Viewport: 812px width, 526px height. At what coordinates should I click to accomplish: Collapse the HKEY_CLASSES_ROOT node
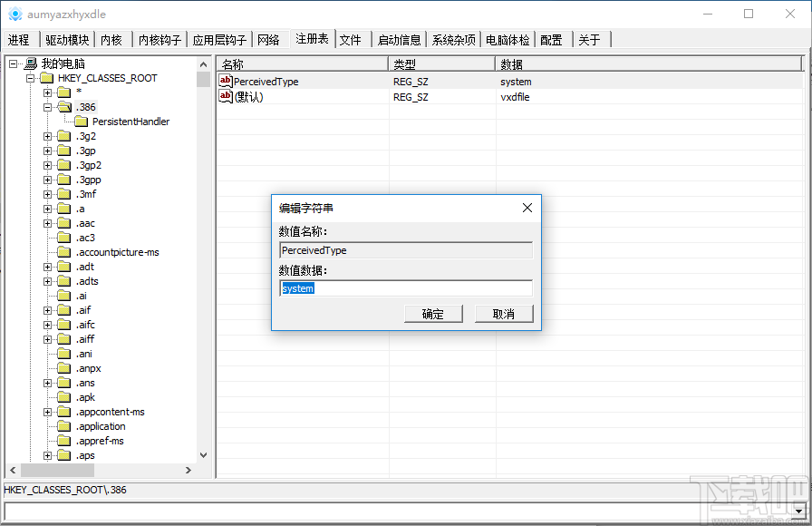(x=31, y=78)
